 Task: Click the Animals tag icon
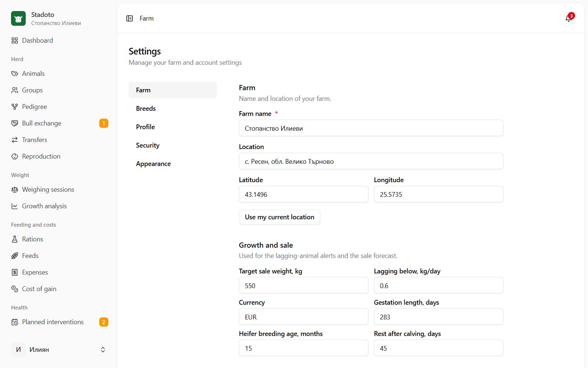click(x=15, y=74)
